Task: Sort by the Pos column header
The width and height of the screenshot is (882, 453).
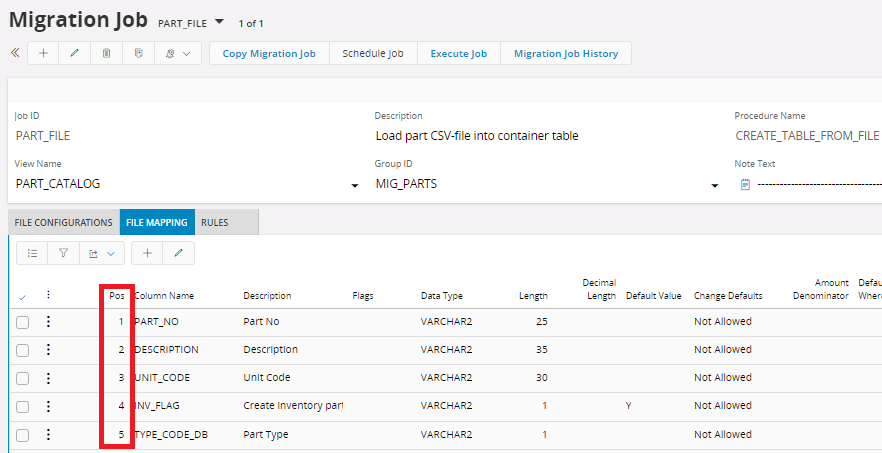Action: click(117, 295)
